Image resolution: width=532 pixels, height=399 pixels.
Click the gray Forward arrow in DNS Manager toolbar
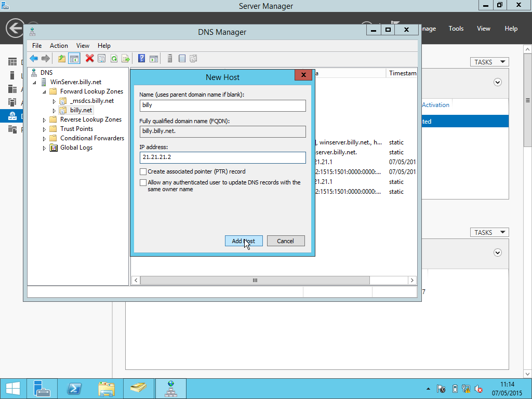click(x=46, y=58)
